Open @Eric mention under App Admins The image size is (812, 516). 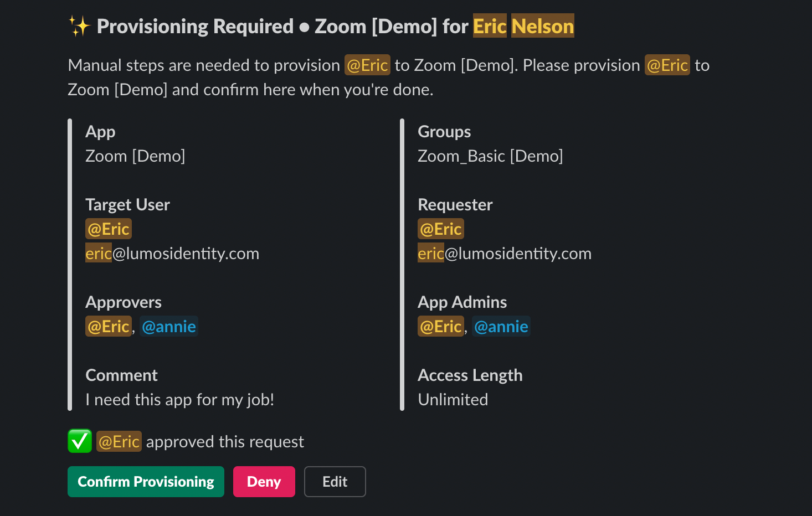[x=441, y=326]
